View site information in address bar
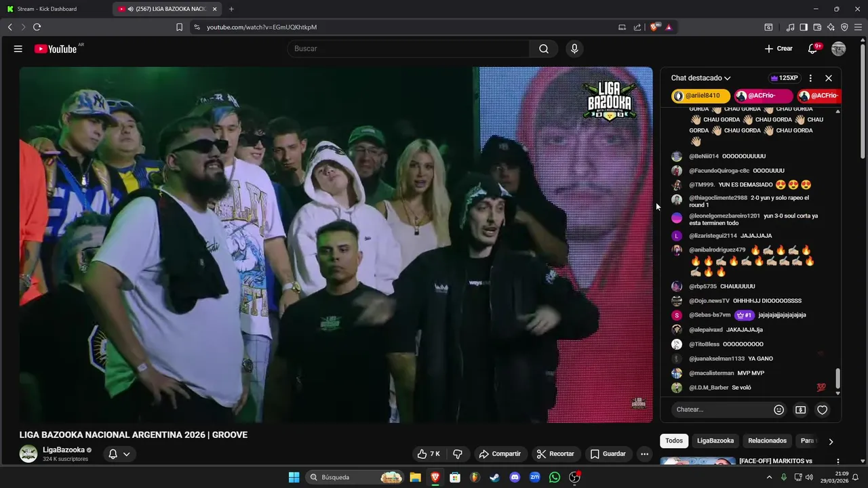The width and height of the screenshot is (868, 488). coord(197,27)
